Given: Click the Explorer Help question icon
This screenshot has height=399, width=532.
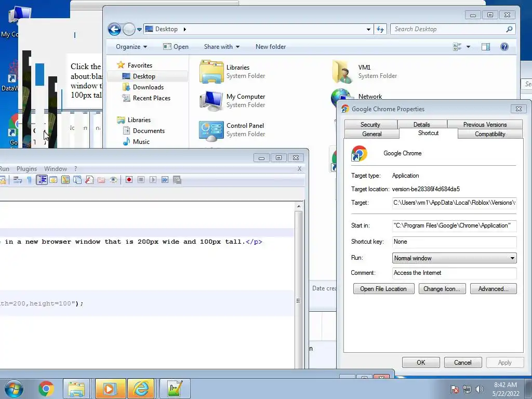Looking at the screenshot, I should (x=504, y=47).
